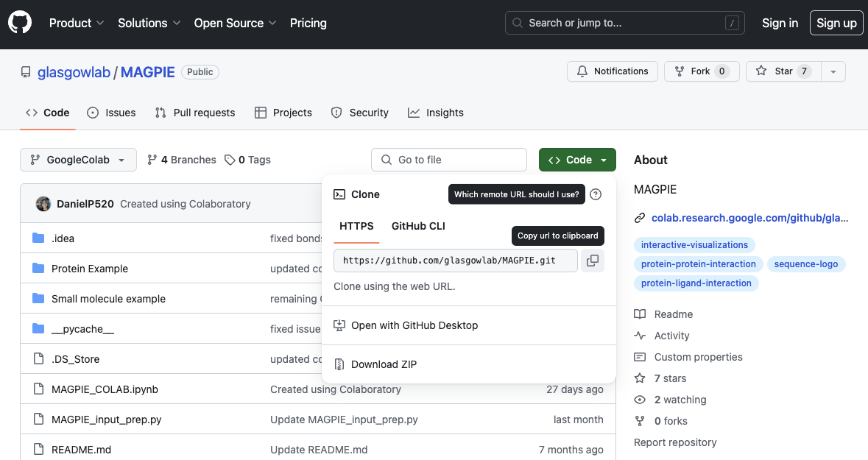Click the .idea folder icon

(38, 238)
